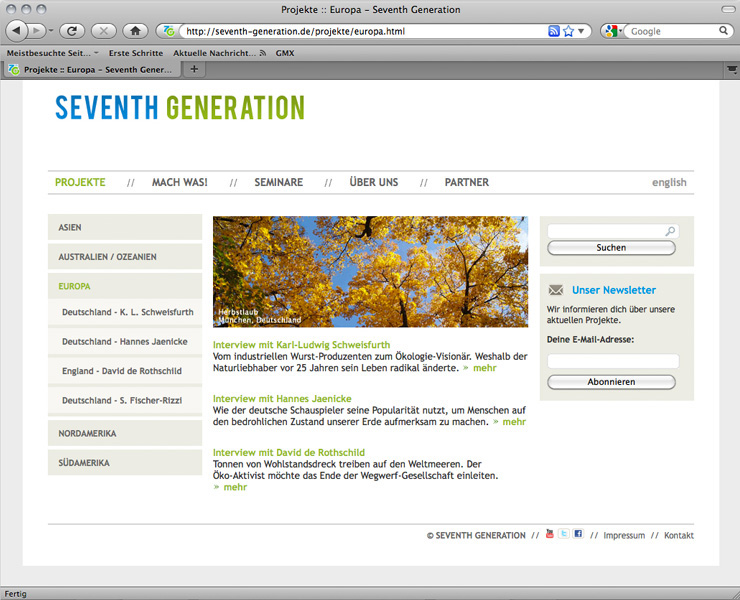The height and width of the screenshot is (600, 740).
Task: Open the Facebook icon in footer
Action: coord(578,535)
